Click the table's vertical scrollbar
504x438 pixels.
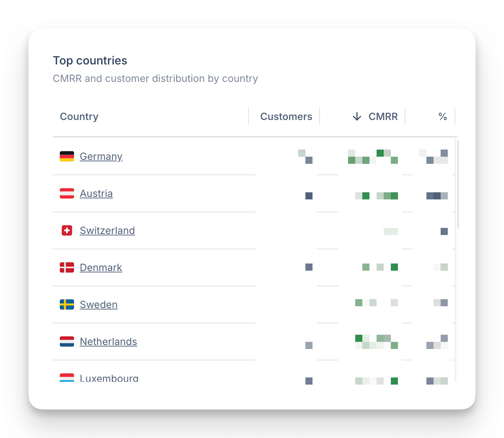click(458, 184)
